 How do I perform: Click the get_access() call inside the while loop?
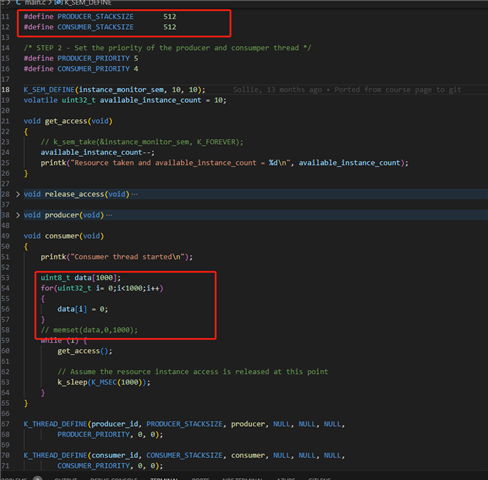tap(85, 351)
